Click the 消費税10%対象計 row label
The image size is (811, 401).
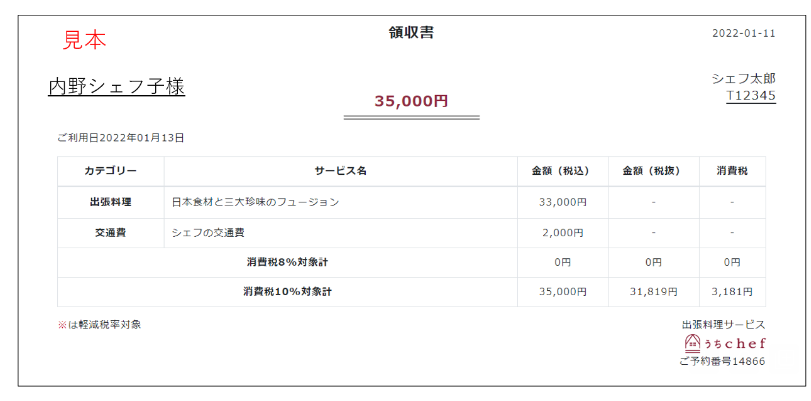pos(288,292)
